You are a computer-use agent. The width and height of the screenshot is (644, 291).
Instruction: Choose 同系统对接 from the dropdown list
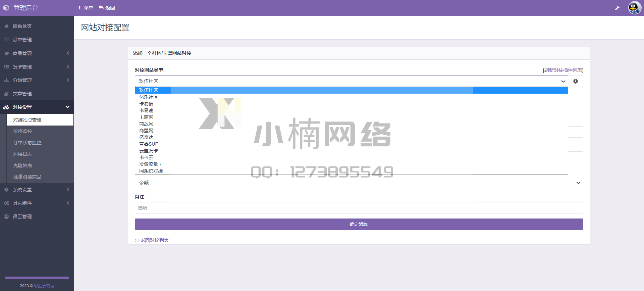351,171
